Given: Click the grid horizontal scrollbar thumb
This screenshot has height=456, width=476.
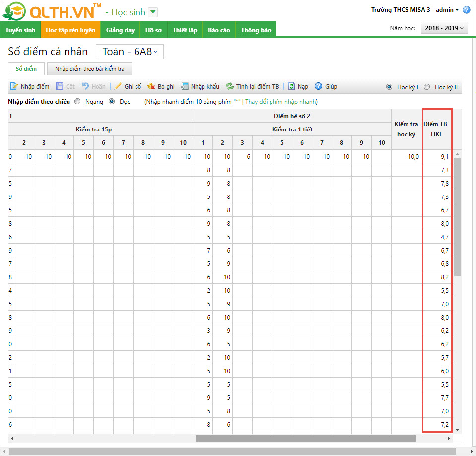Looking at the screenshot, I should coord(306,439).
